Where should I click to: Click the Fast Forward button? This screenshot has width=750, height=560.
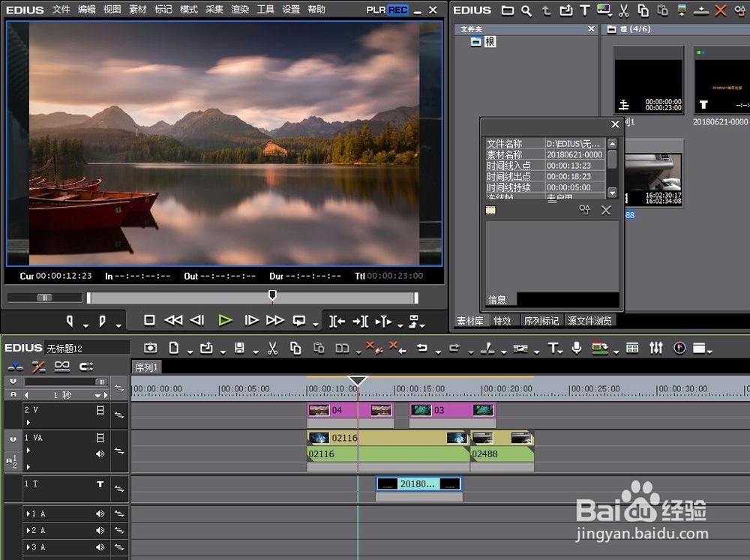click(x=275, y=320)
